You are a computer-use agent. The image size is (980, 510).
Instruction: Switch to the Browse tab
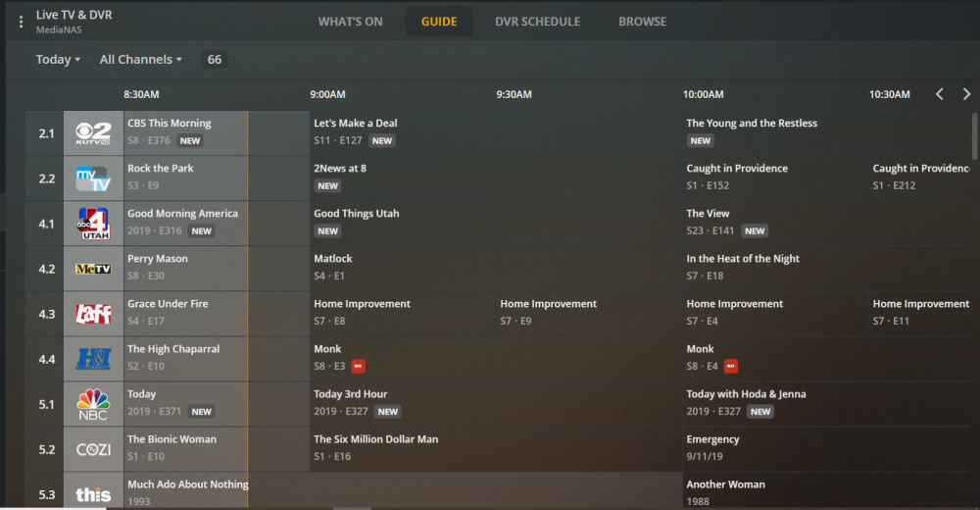(643, 22)
